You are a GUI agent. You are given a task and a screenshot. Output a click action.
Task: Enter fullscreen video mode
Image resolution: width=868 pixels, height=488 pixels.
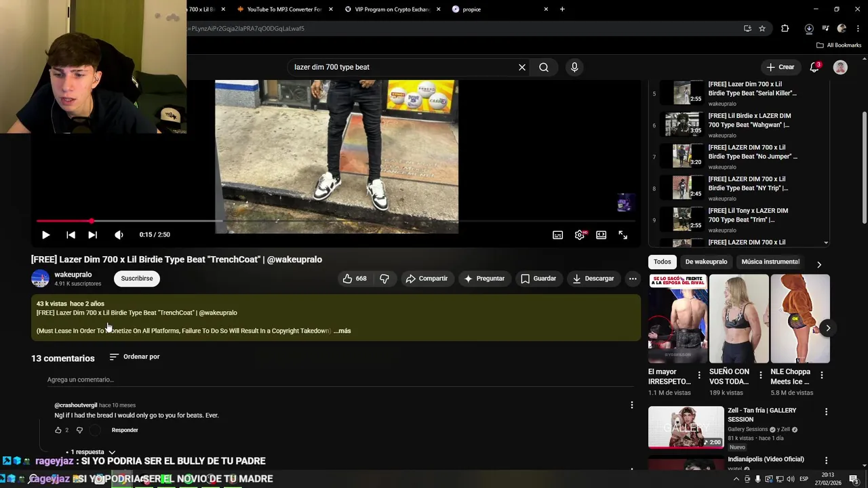(623, 235)
